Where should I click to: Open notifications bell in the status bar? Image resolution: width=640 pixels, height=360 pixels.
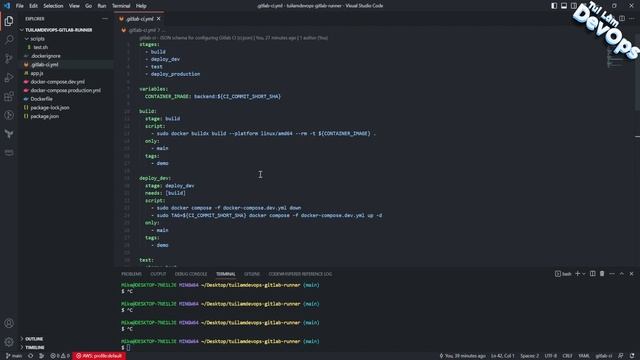tap(632, 356)
